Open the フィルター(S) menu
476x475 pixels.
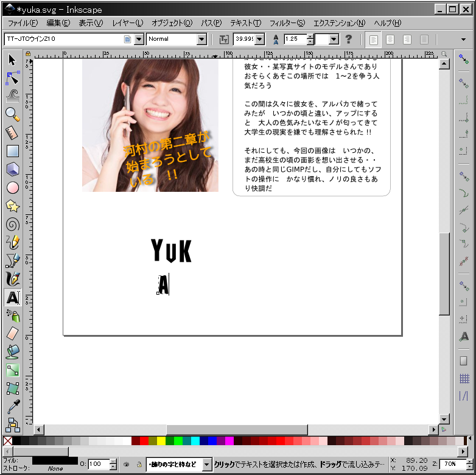[287, 23]
